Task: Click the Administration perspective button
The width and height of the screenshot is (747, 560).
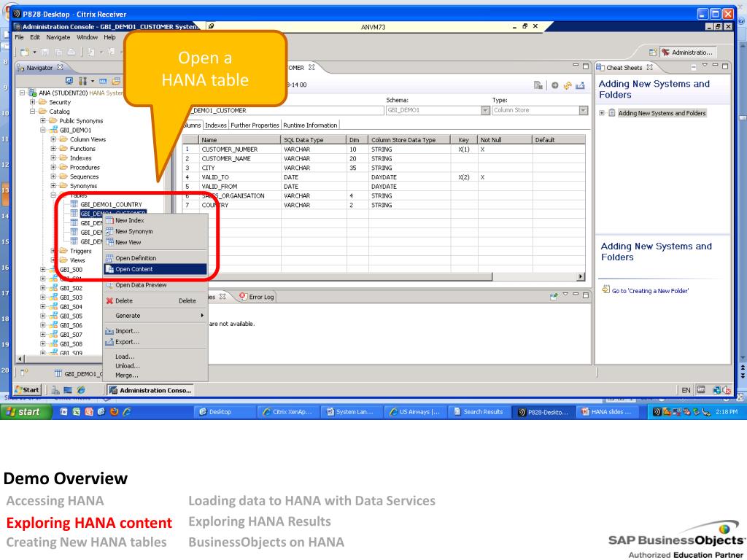Action: 688,52
